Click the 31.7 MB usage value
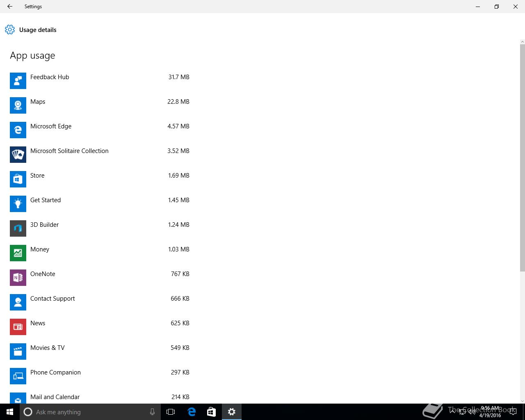525x420 pixels. click(179, 77)
